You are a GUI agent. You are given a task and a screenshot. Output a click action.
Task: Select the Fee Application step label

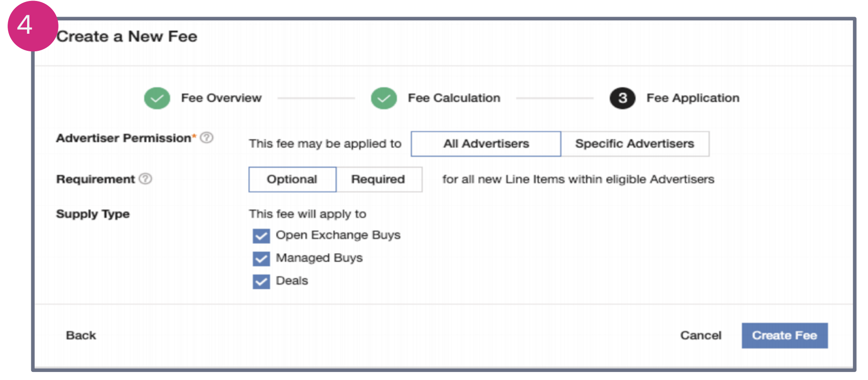coord(693,98)
